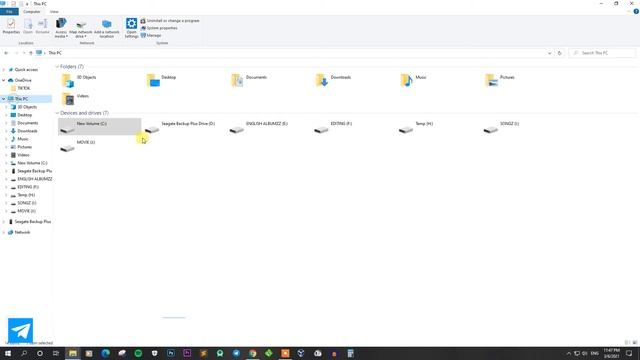This screenshot has height=360, width=640.
Task: Open the address bar history dropdown
Action: [x=549, y=53]
